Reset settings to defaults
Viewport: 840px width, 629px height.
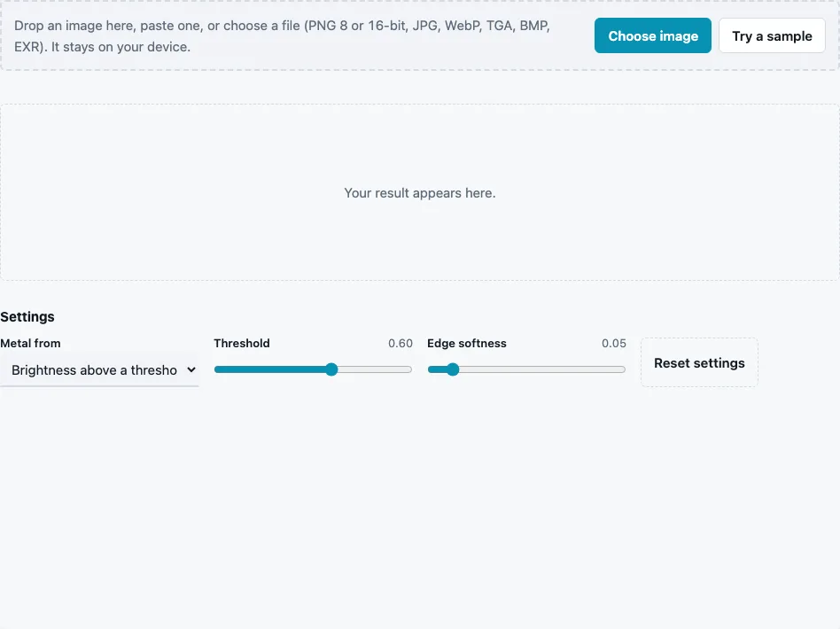(x=699, y=362)
